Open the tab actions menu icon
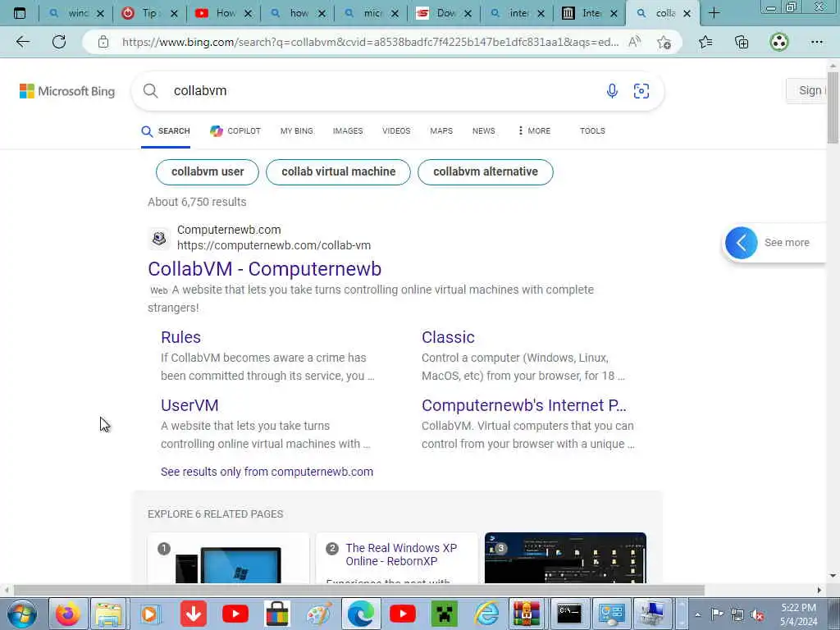This screenshot has width=840, height=630. point(20,13)
